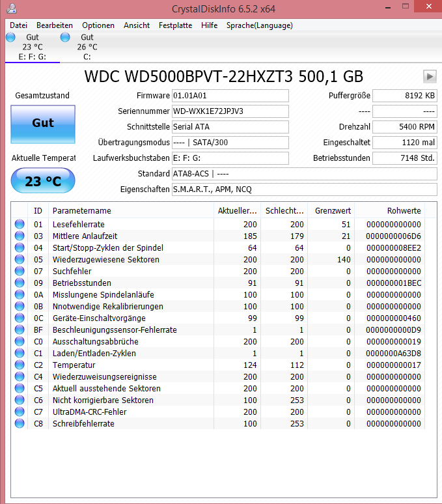Click the Parametername column header
Screen dimensions: 442x504
tap(131, 210)
